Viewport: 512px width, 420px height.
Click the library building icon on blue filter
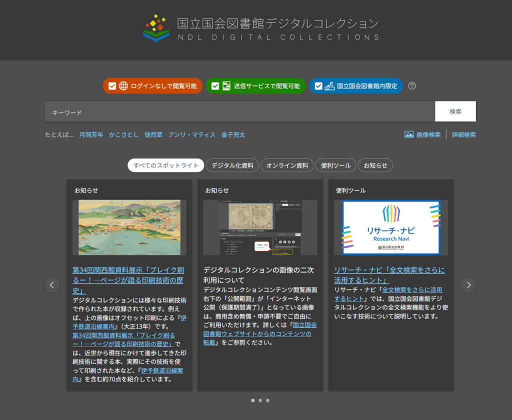coord(329,86)
